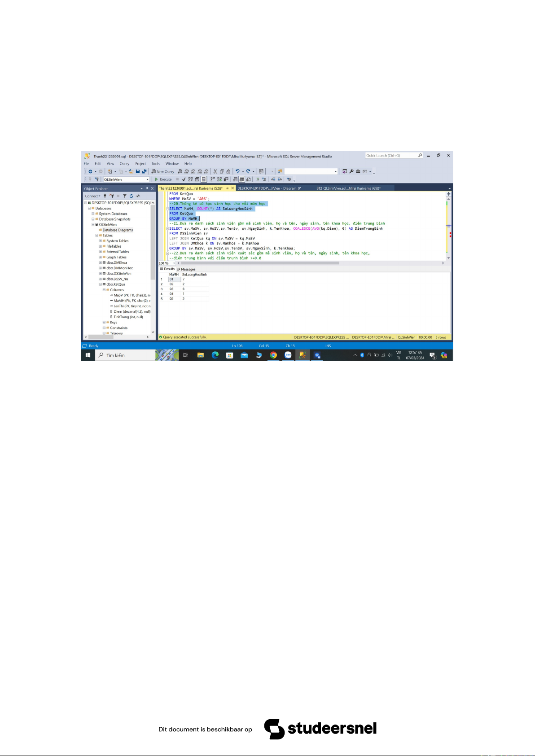
Task: Expand the dbo.DMKhoa table node
Action: coord(101,262)
